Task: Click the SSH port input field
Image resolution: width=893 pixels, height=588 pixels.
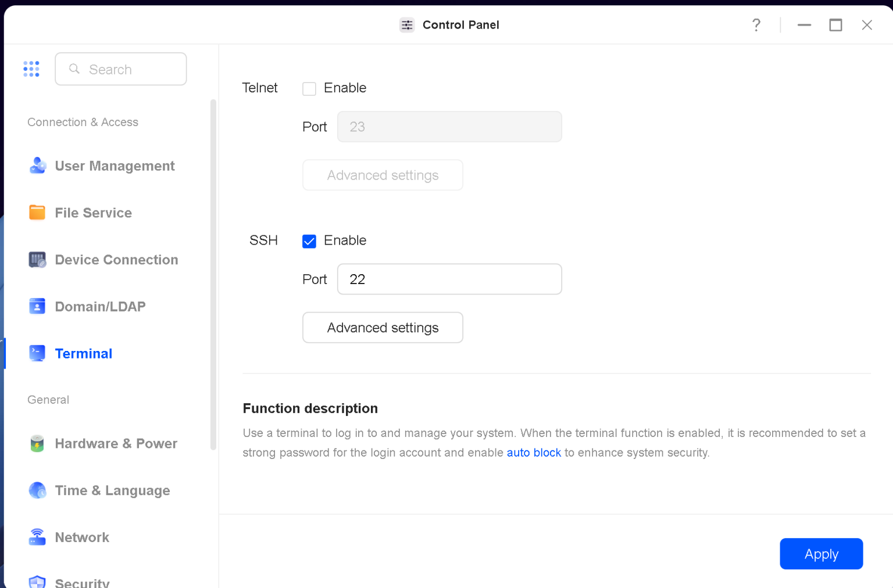Action: (x=449, y=279)
